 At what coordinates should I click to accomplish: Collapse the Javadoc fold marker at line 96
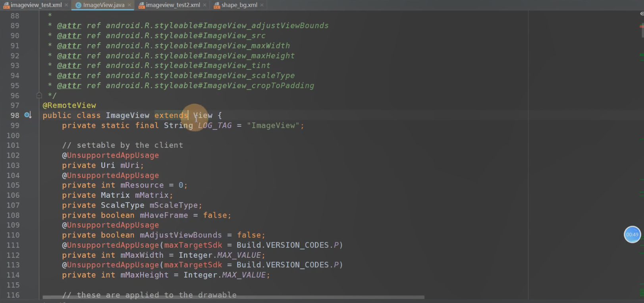click(x=39, y=95)
